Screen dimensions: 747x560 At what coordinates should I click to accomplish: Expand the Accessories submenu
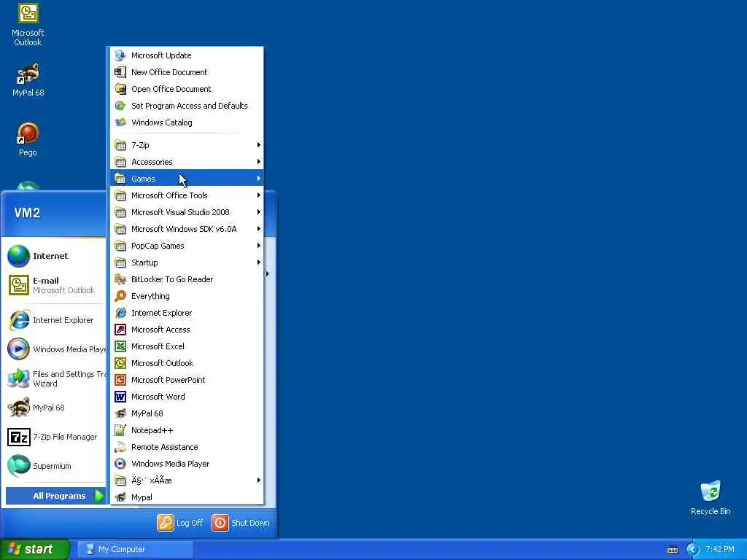pos(187,162)
